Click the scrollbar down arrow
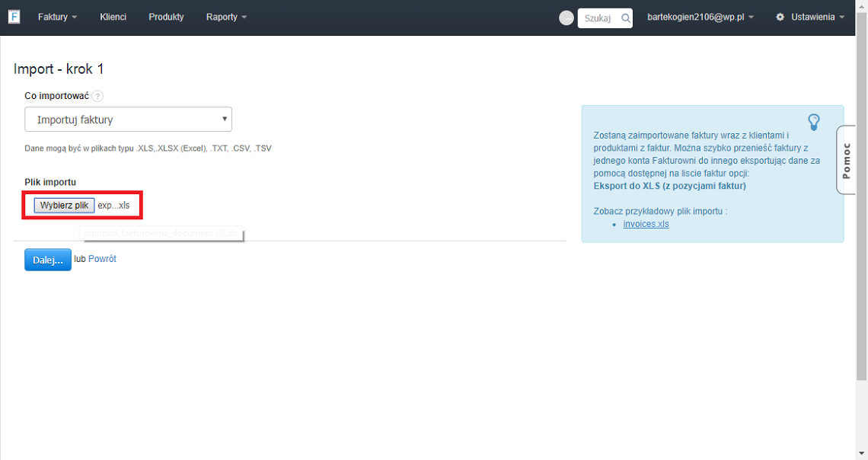Image resolution: width=868 pixels, height=460 pixels. [862, 454]
